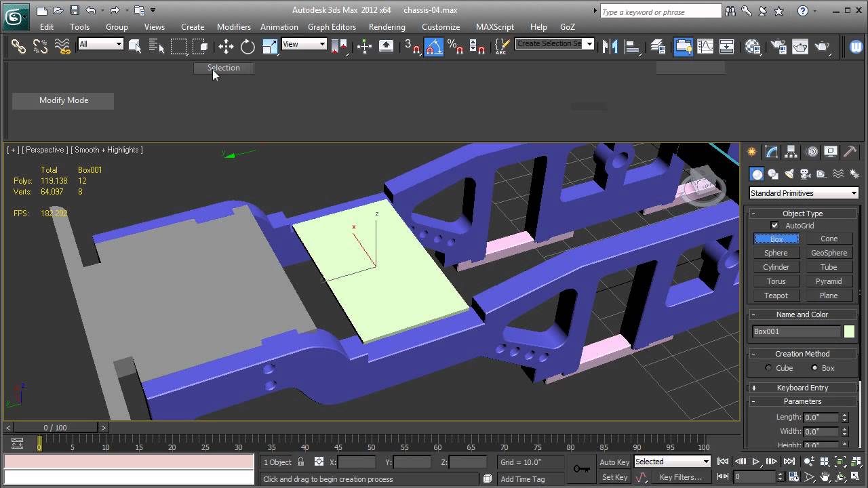Click the Align tool icon
This screenshot has width=868, height=488.
(632, 46)
